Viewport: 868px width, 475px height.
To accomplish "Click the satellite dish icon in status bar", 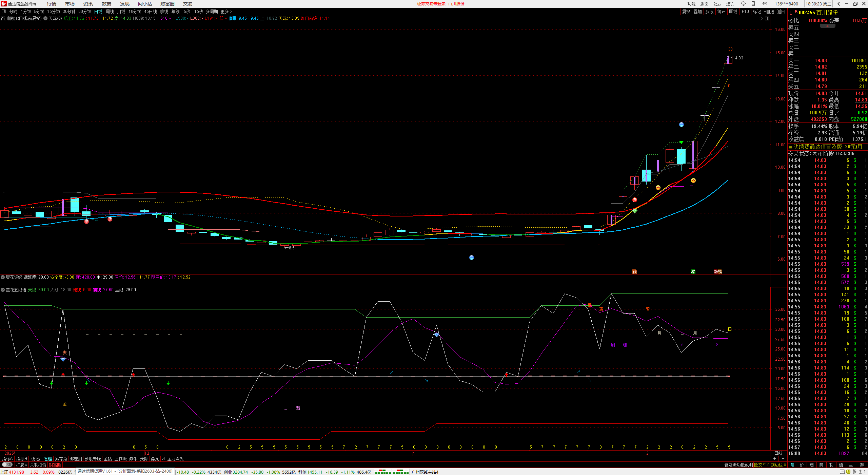I will click(x=855, y=472).
